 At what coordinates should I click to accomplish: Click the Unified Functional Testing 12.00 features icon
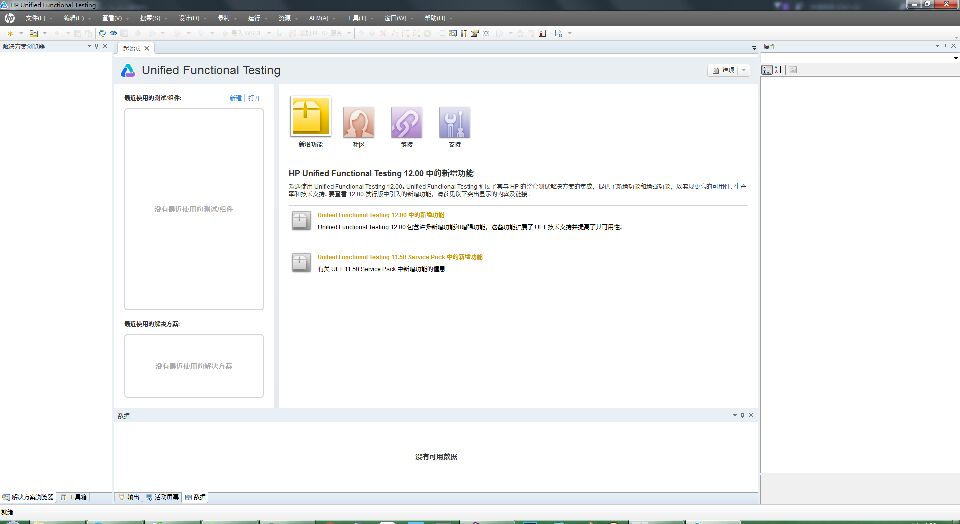300,221
